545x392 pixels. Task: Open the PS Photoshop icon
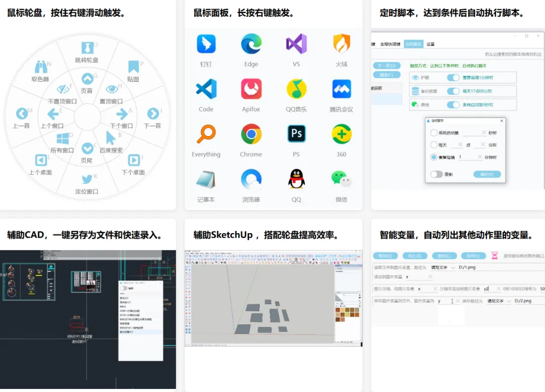[x=297, y=134]
